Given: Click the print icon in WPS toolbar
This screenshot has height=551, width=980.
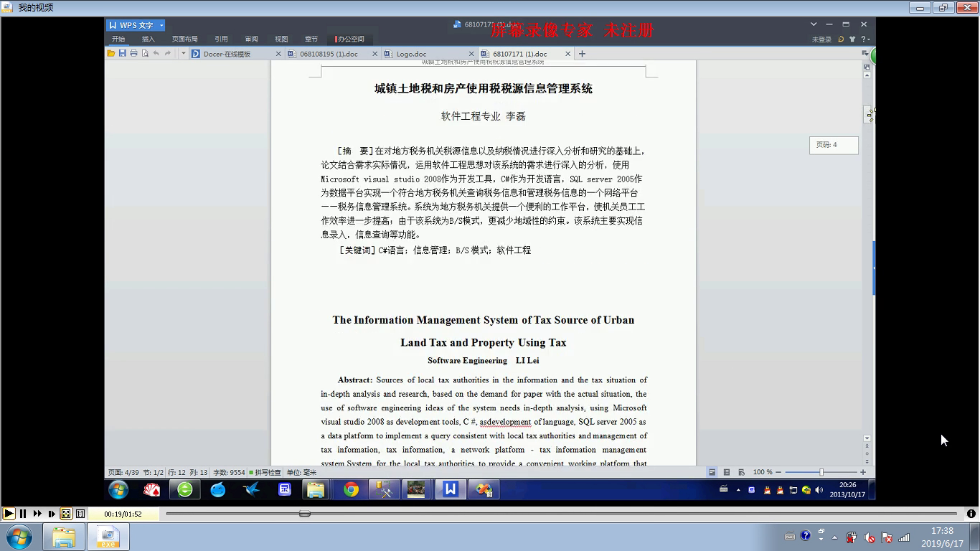Looking at the screenshot, I should 133,54.
